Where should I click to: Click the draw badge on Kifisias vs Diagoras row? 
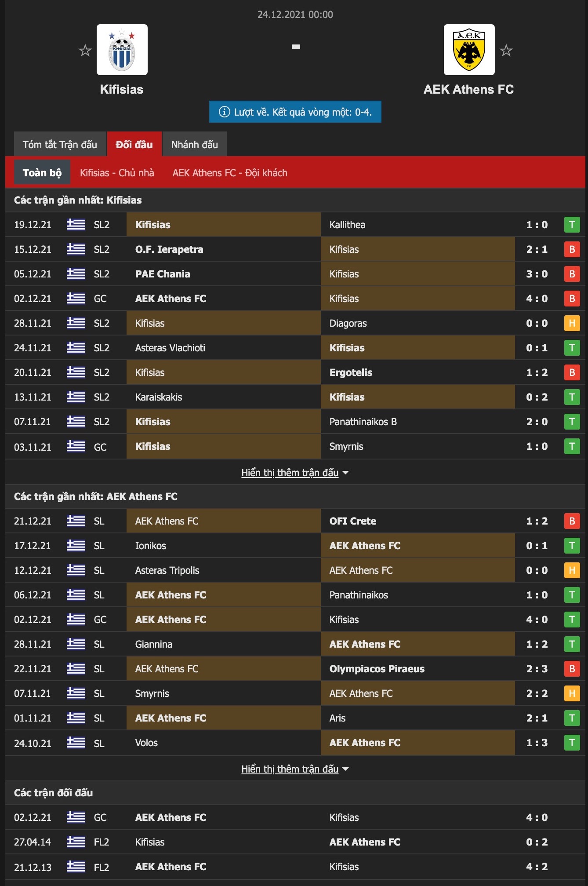pos(572,323)
